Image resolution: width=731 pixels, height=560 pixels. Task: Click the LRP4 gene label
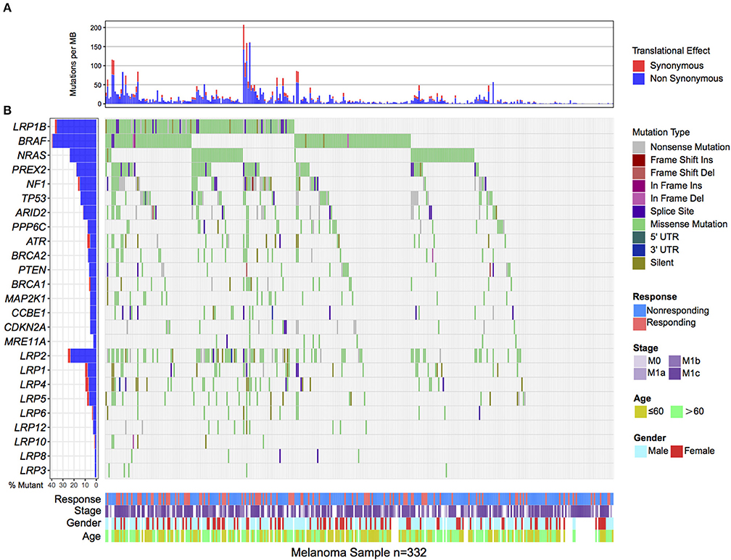(33, 384)
